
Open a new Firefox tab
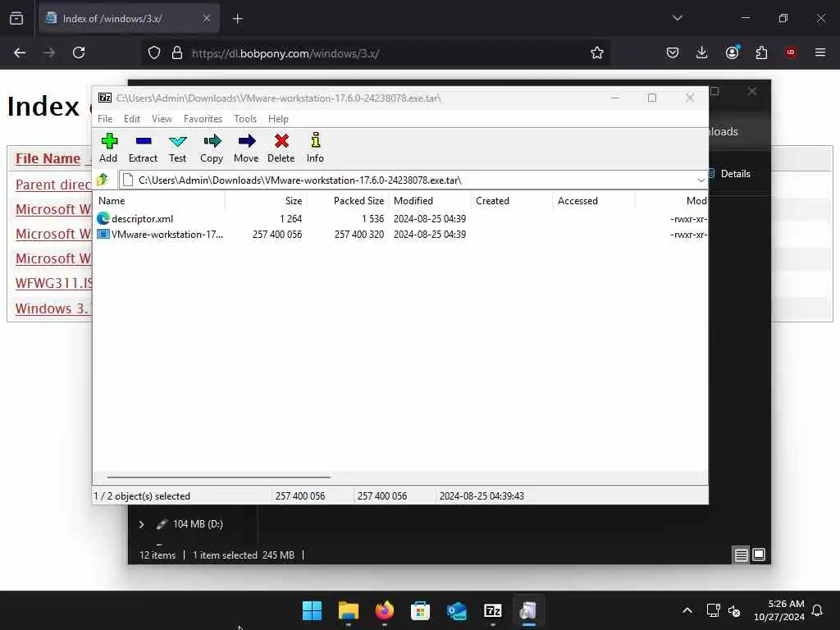[237, 19]
